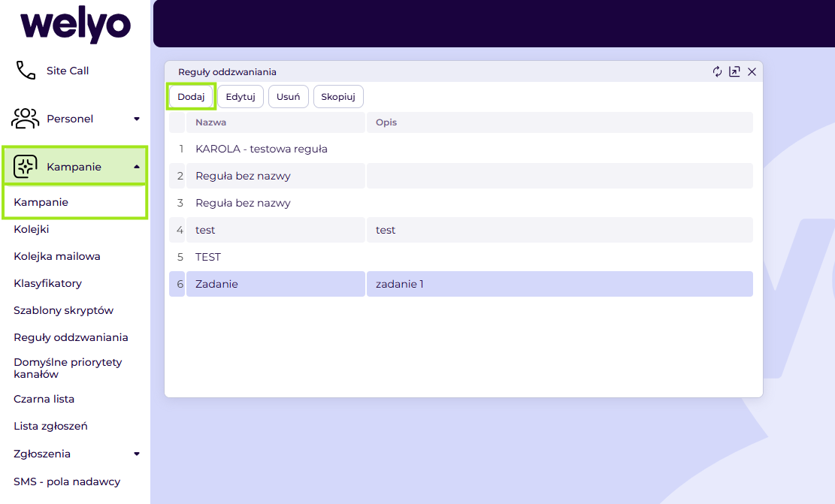835x504 pixels.
Task: Sort by the Nazwa column header
Action: tap(275, 122)
